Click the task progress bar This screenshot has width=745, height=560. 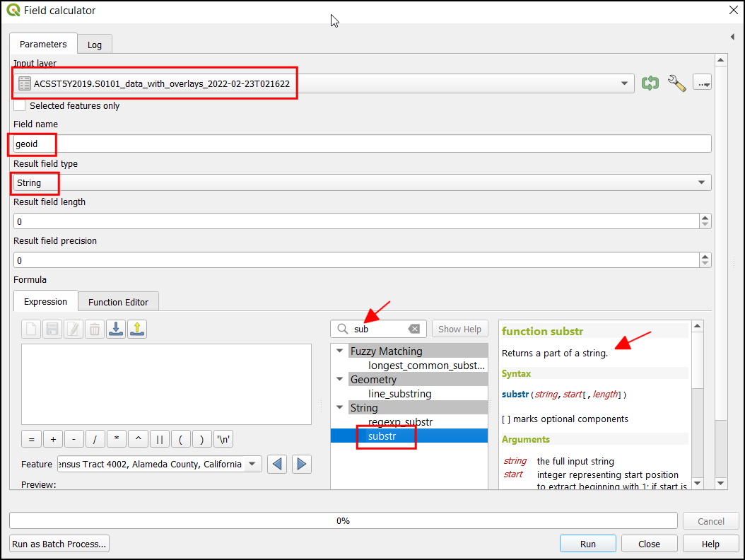click(343, 520)
